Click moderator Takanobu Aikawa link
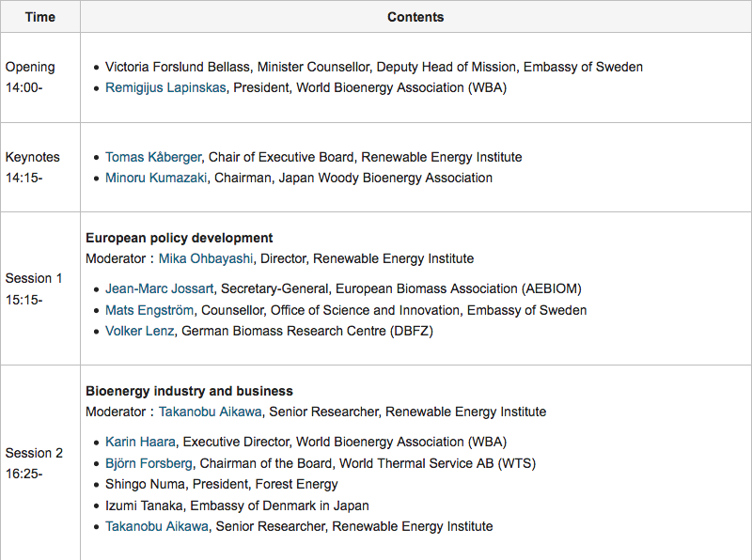This screenshot has width=752, height=560. (210, 412)
